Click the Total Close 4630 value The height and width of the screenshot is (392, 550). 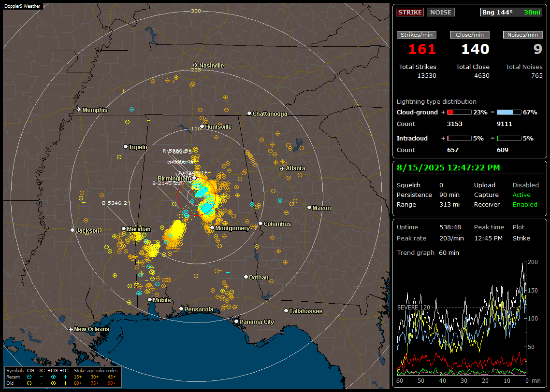482,76
